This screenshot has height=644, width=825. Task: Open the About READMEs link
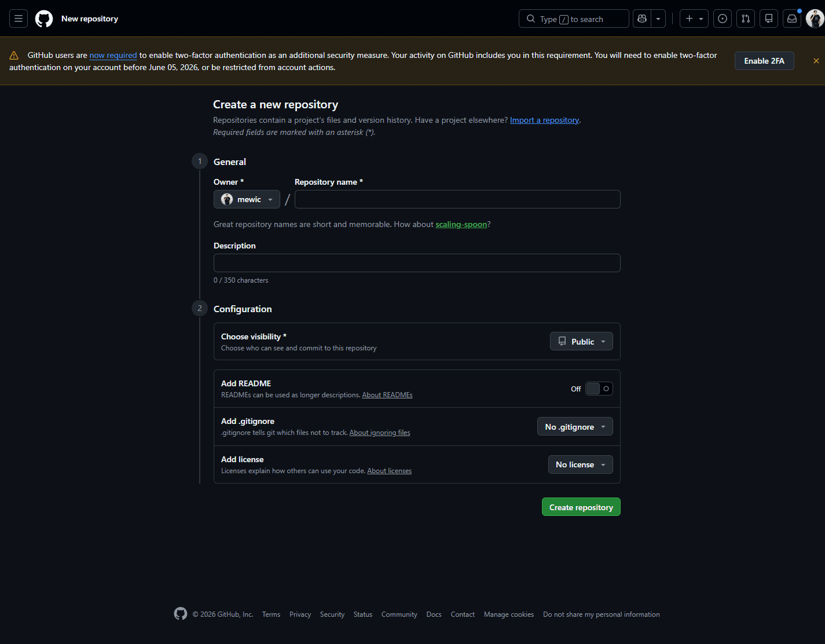click(x=387, y=395)
